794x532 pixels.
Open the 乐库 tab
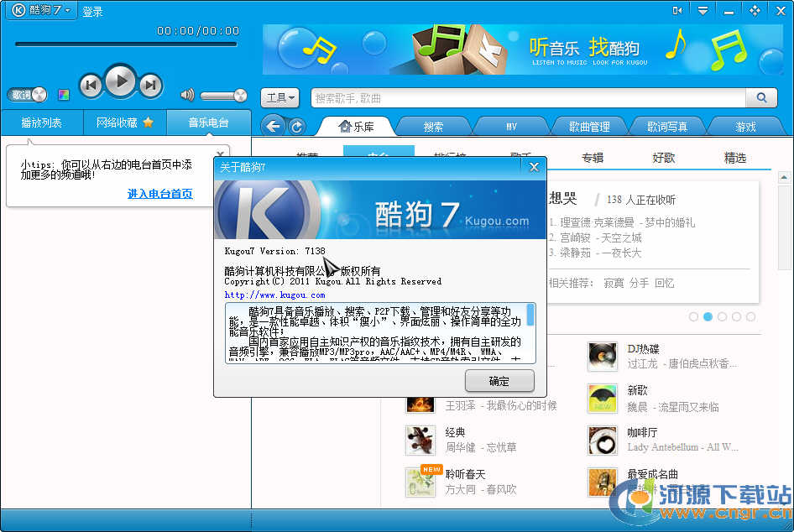point(356,127)
